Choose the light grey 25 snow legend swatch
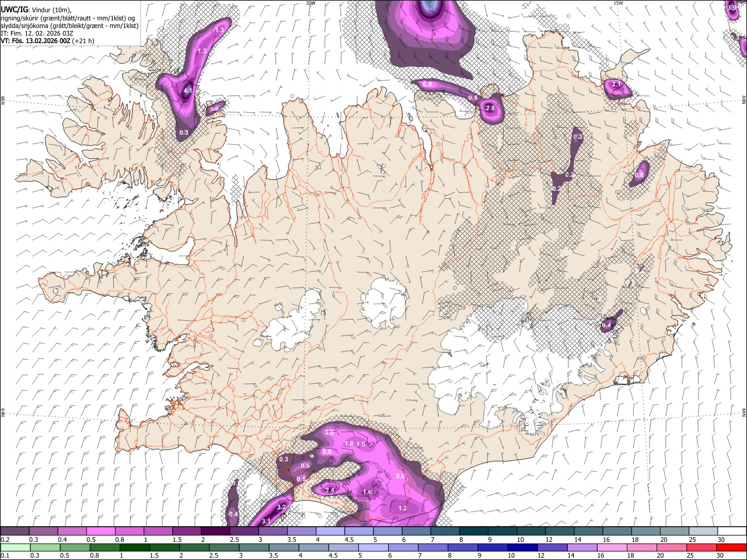Image resolution: width=747 pixels, height=560 pixels. [x=703, y=531]
